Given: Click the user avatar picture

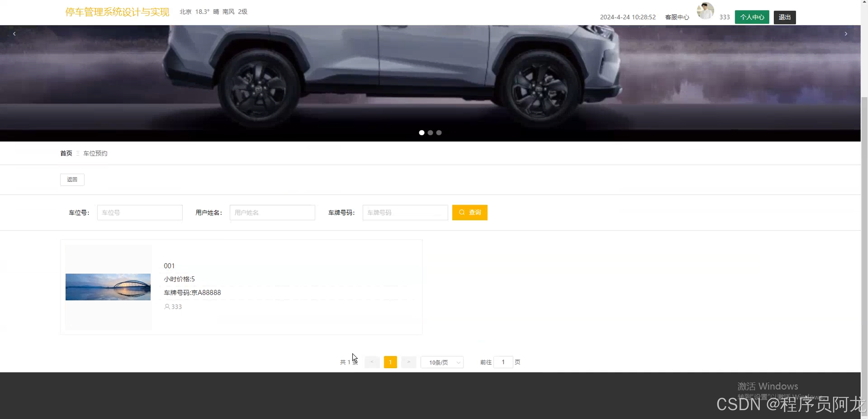Looking at the screenshot, I should [705, 11].
